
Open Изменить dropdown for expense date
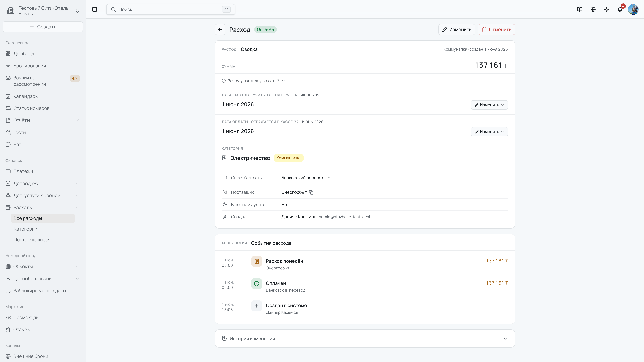[x=489, y=105]
